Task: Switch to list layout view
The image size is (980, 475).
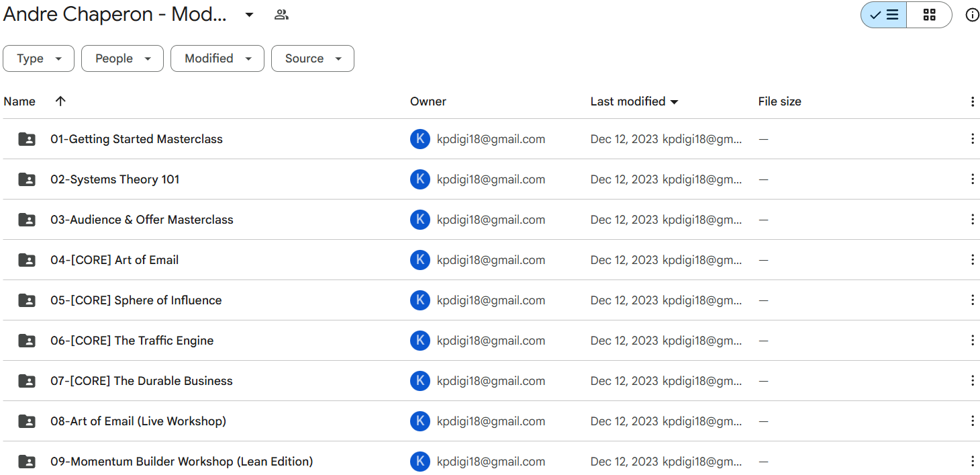Action: coord(884,15)
